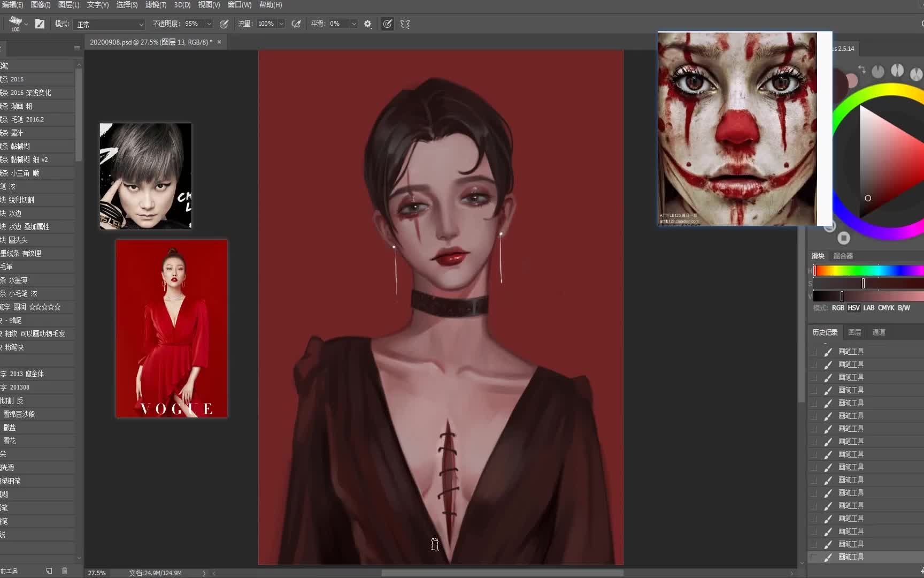Switch to 滑块 tab
Viewport: 924px width, 578px height.
pyautogui.click(x=818, y=256)
